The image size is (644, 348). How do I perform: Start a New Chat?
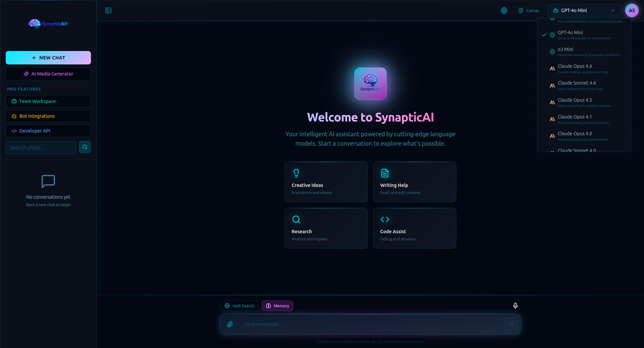(x=48, y=57)
